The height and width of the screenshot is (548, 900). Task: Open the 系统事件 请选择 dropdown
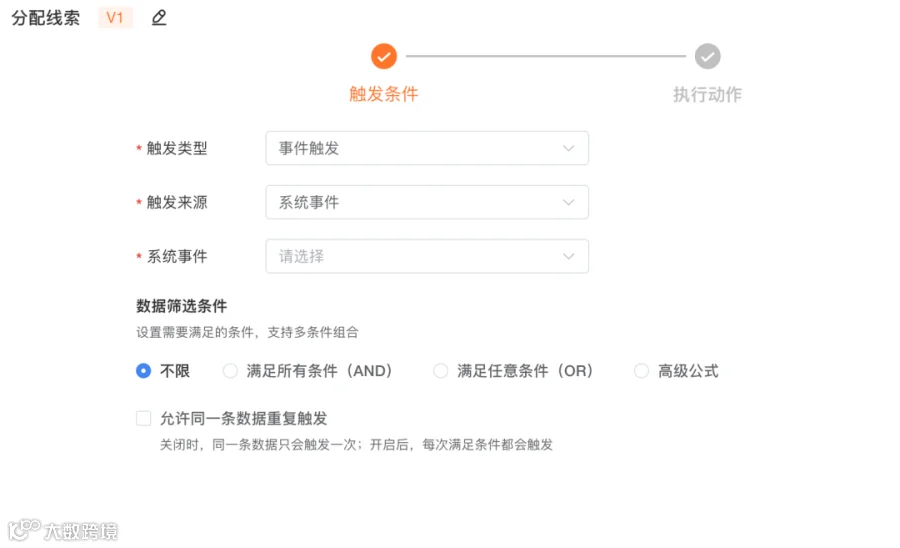pyautogui.click(x=427, y=256)
